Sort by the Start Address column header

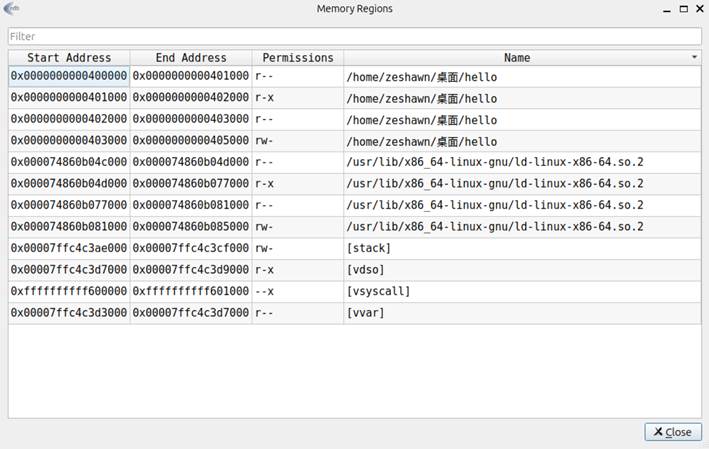pos(69,58)
